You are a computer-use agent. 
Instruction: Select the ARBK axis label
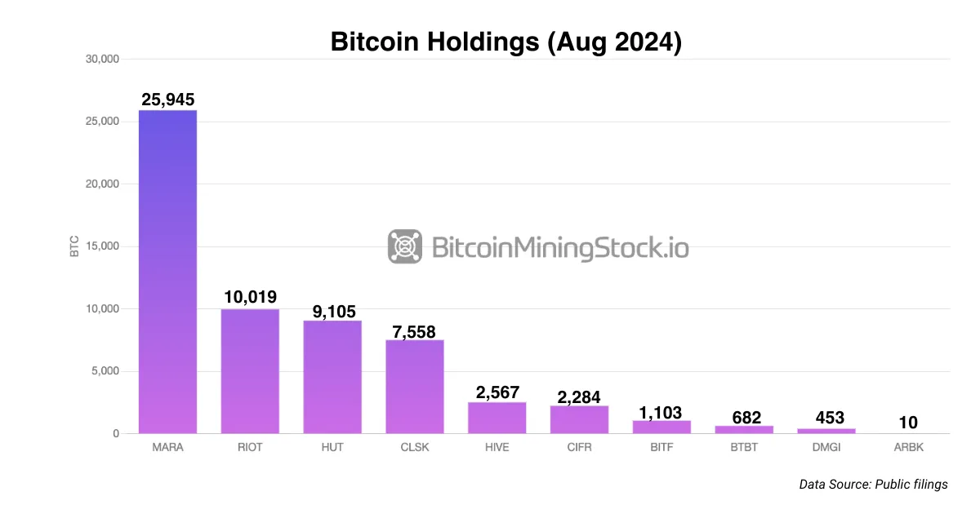(x=908, y=448)
